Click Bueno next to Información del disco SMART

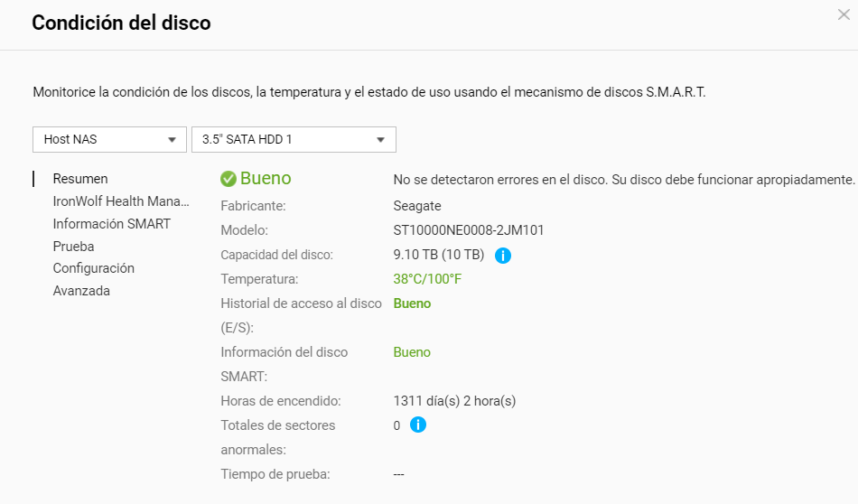(412, 352)
